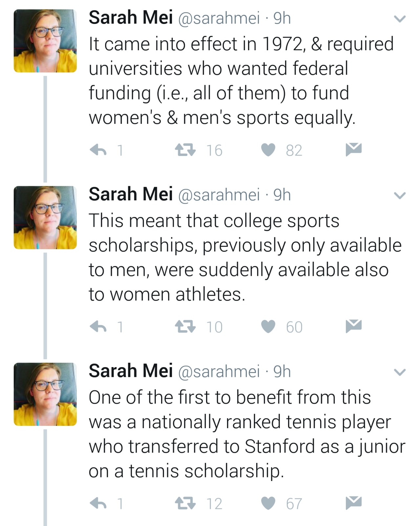Tap the avatar beside the scholarships tweet

pyautogui.click(x=45, y=217)
